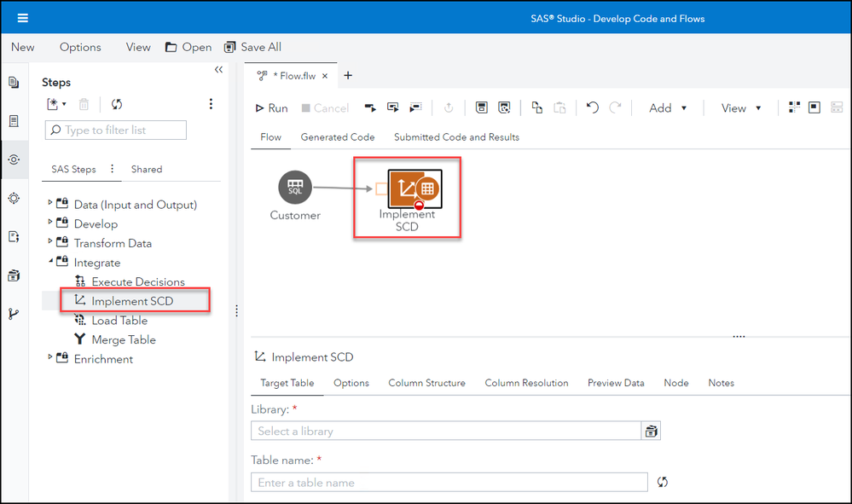Open the second navigation sidebar icon

(14, 121)
